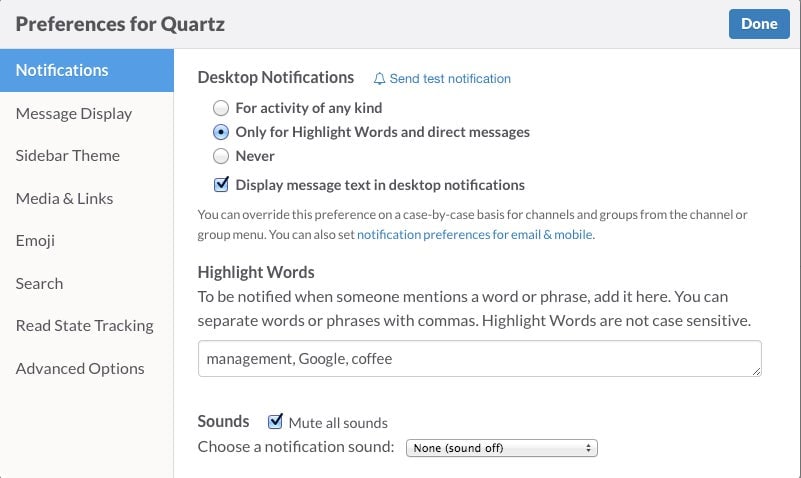Click the Done button
Viewport: 801px width, 478px height.
click(759, 24)
